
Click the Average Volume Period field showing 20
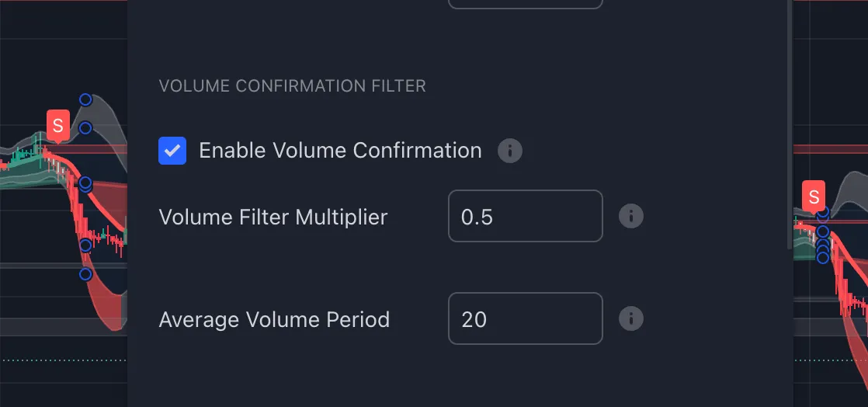(526, 318)
